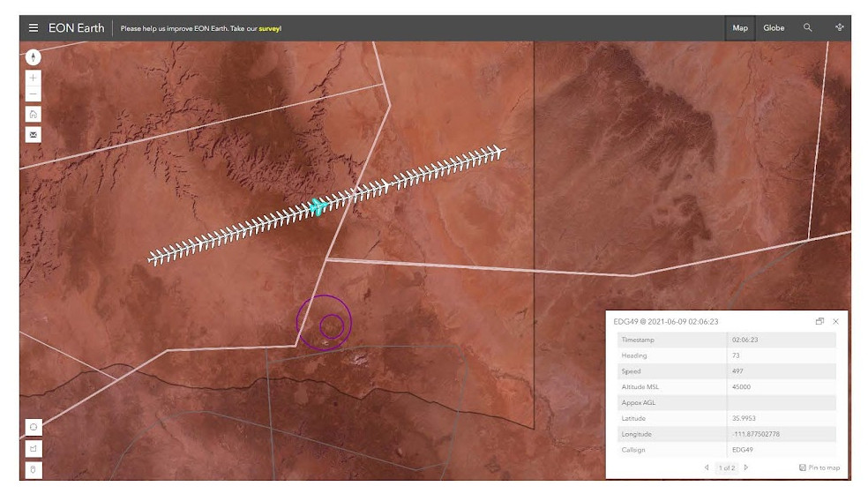The height and width of the screenshot is (501, 868).
Task: Zoom in with the plus button
Action: [34, 79]
